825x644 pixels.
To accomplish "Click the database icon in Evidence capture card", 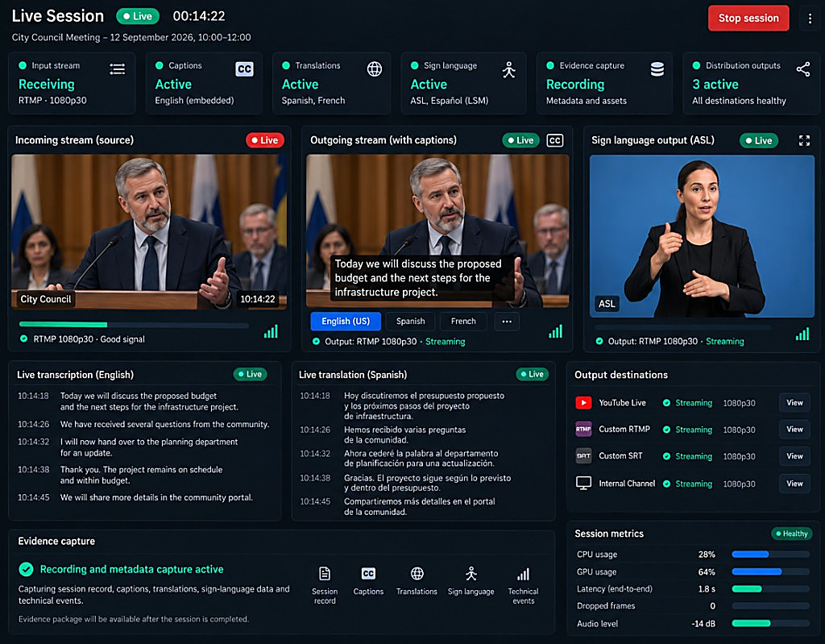I will [657, 69].
